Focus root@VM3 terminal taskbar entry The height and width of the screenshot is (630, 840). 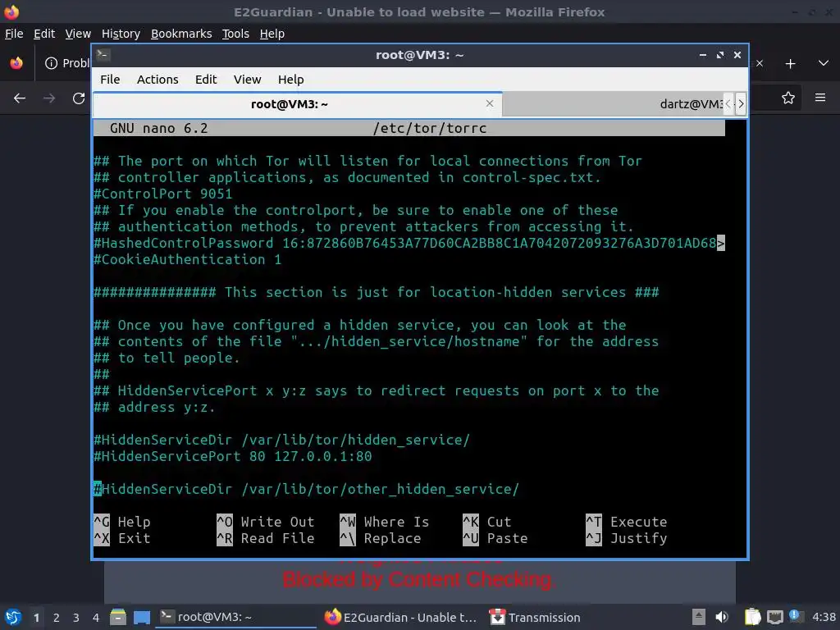pos(236,617)
